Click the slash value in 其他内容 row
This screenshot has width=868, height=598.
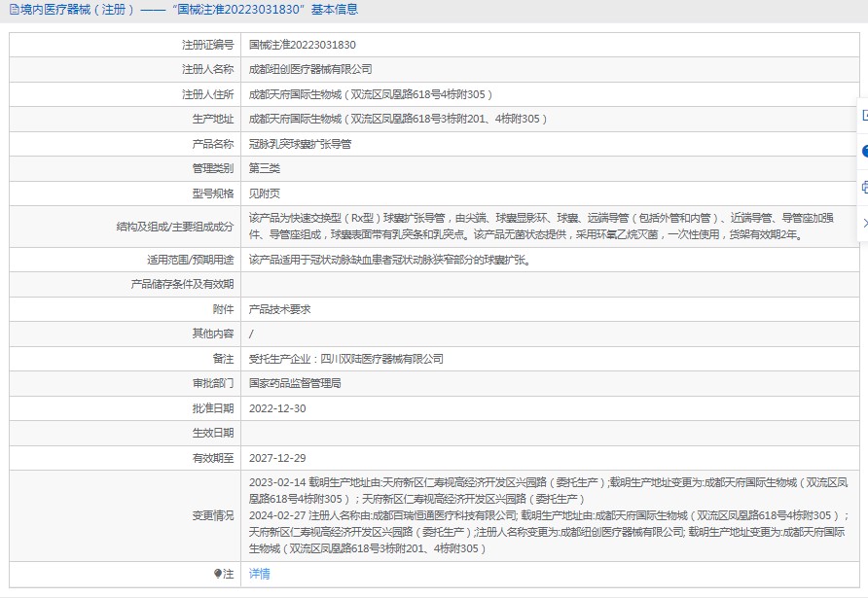click(251, 334)
